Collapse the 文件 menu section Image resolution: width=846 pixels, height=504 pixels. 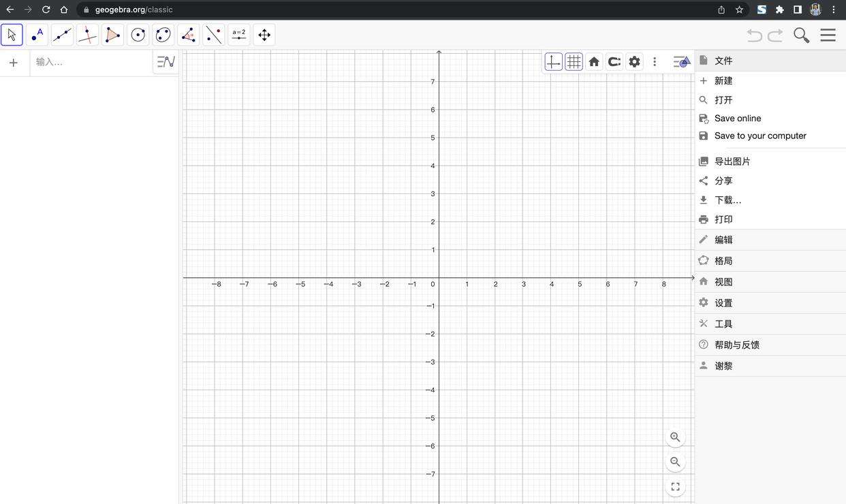pyautogui.click(x=770, y=61)
